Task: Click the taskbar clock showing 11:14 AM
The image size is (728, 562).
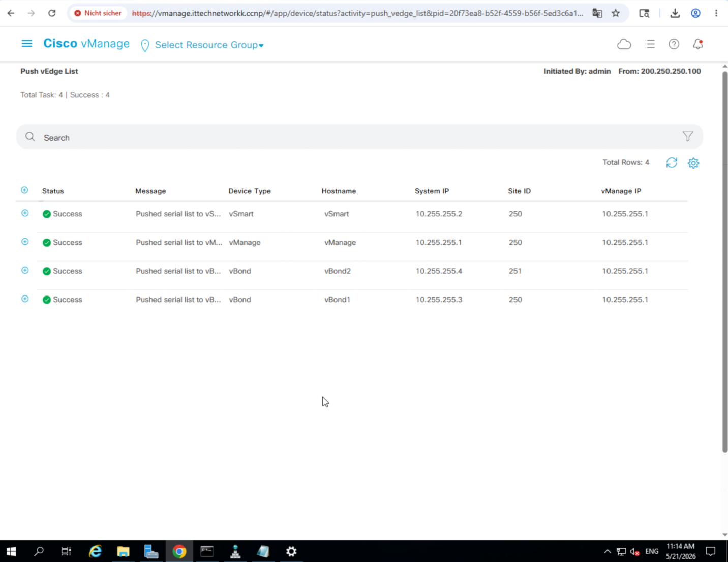Action: pyautogui.click(x=681, y=551)
